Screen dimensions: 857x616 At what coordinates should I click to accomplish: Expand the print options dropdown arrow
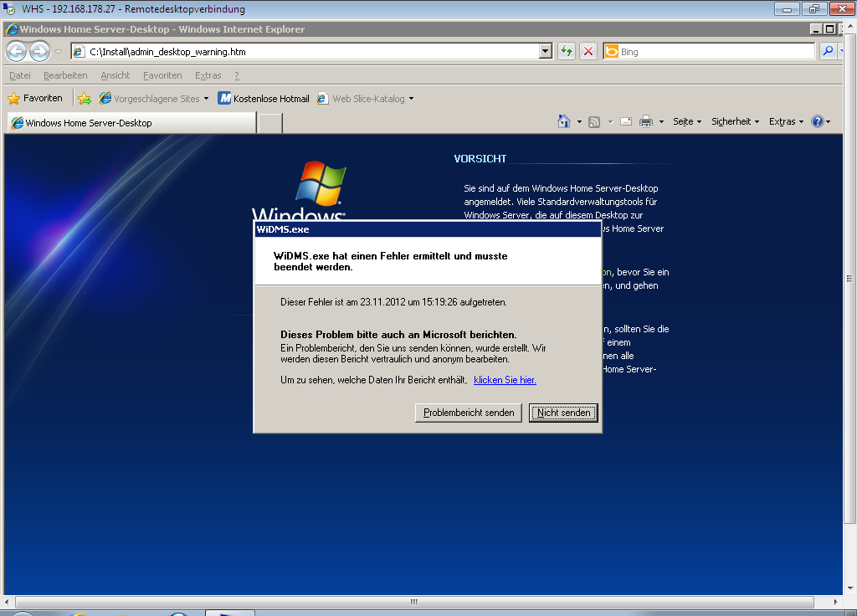tap(661, 122)
